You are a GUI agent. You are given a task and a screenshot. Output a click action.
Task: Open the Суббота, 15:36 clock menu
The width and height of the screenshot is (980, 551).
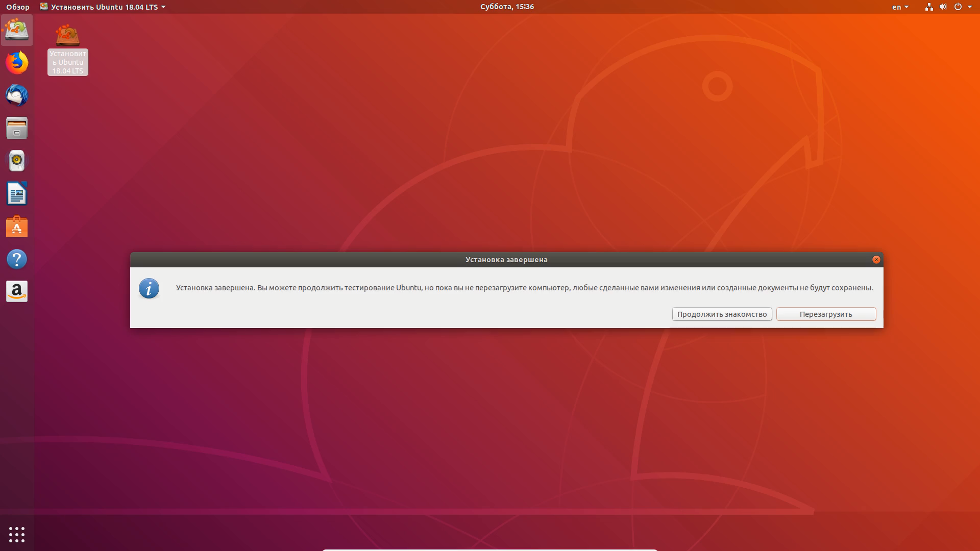click(507, 7)
